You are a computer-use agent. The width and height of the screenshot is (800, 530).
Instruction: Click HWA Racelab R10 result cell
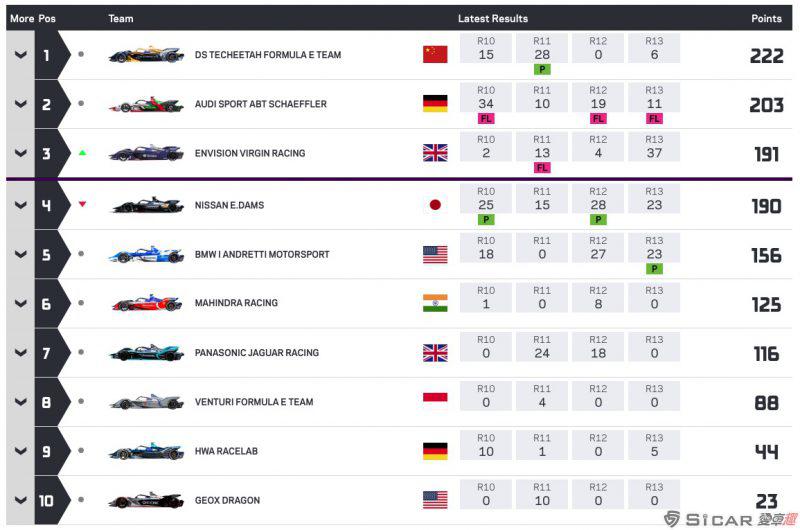[486, 445]
